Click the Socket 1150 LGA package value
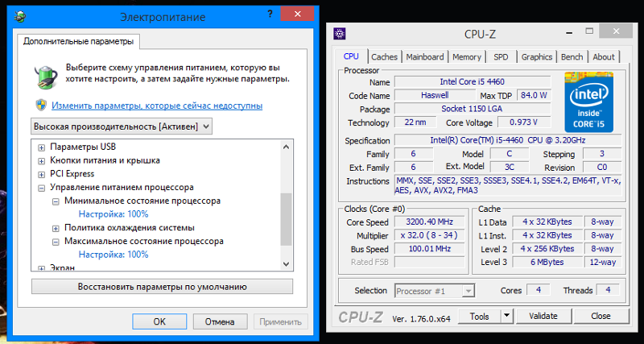The image size is (644, 344). click(473, 109)
